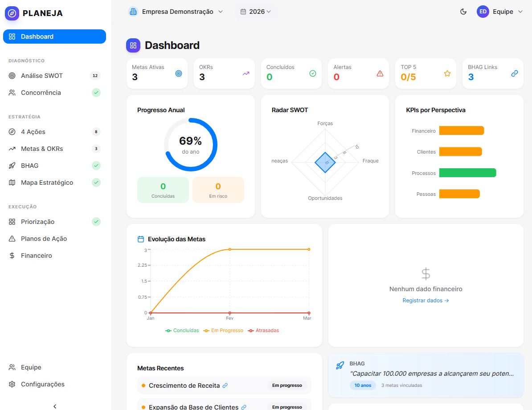Click the Em progresso badge for Crescimento de Receita
This screenshot has width=532, height=410.
pyautogui.click(x=287, y=386)
